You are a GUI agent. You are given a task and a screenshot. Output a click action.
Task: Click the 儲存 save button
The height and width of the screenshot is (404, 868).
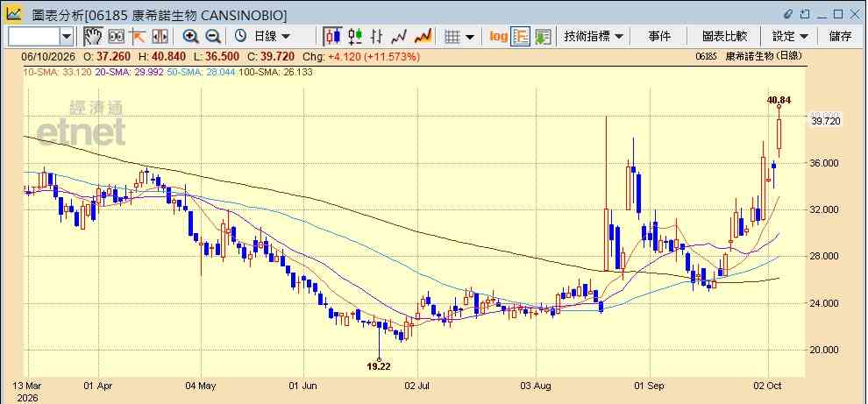(x=840, y=37)
